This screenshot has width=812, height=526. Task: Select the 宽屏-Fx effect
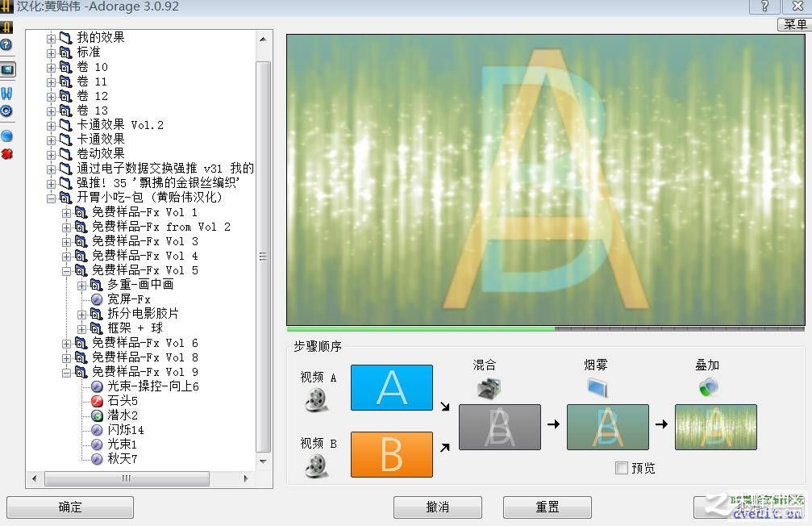tap(128, 299)
